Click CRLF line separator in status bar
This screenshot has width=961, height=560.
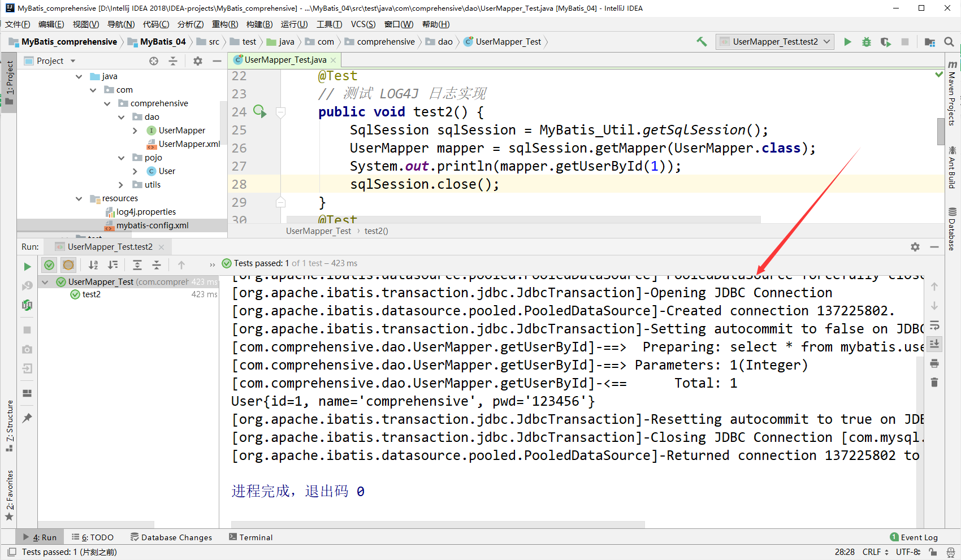(x=875, y=552)
